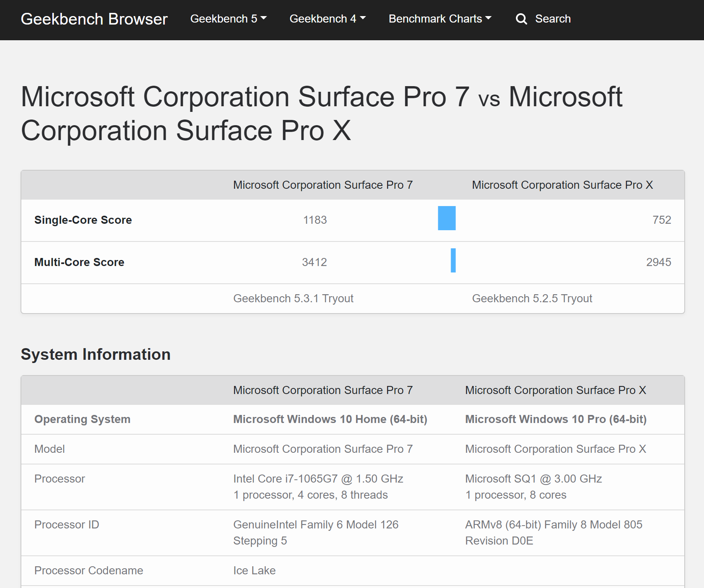Select the 1183 single-core score value
This screenshot has height=588, width=704.
point(315,220)
